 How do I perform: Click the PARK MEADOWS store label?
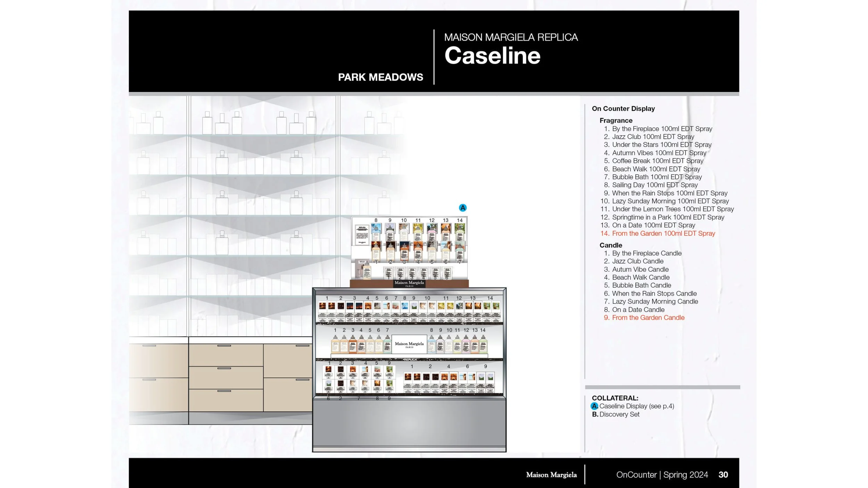point(381,77)
